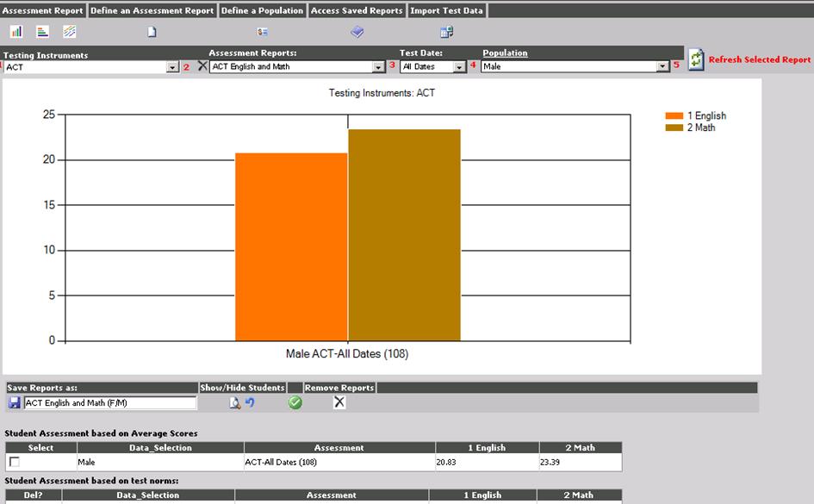Screen dimensions: 814x504
Task: Click the blank document icon under Define tab
Action: pyautogui.click(x=152, y=32)
